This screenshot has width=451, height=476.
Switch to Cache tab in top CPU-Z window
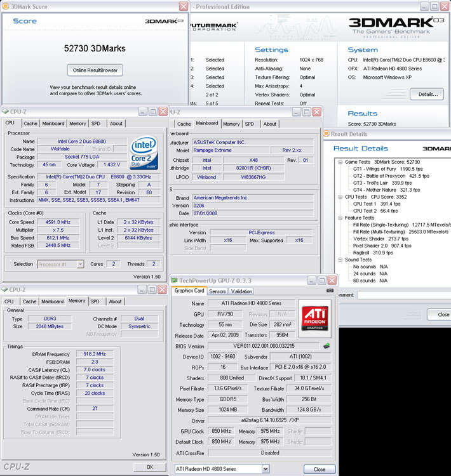(30, 124)
